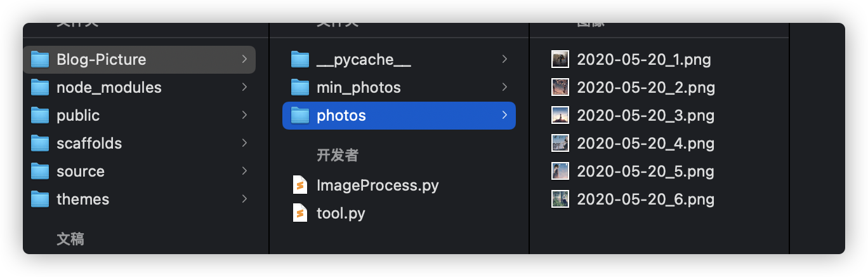Expand chevron next to scaffolds
This screenshot has height=277, width=868.
pyautogui.click(x=244, y=143)
